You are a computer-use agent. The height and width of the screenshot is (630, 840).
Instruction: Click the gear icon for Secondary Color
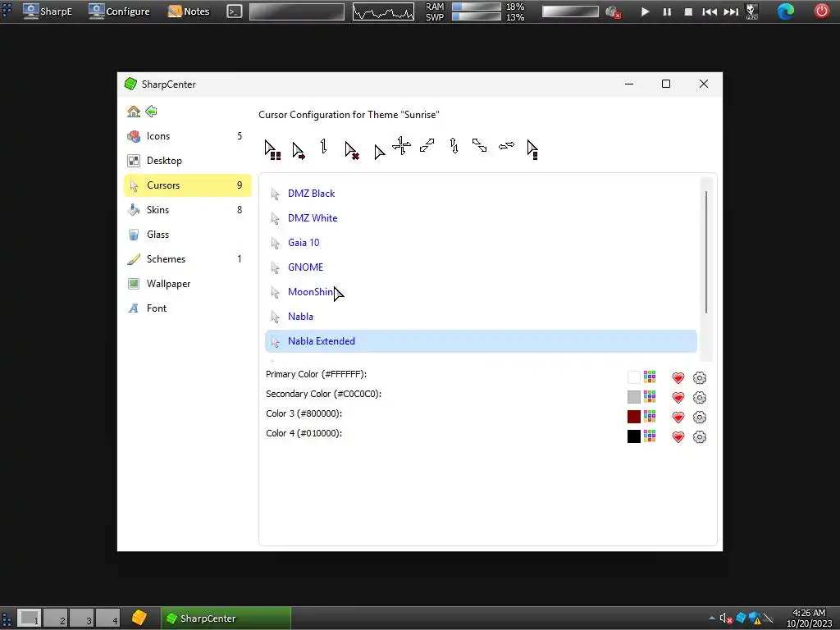tap(700, 398)
